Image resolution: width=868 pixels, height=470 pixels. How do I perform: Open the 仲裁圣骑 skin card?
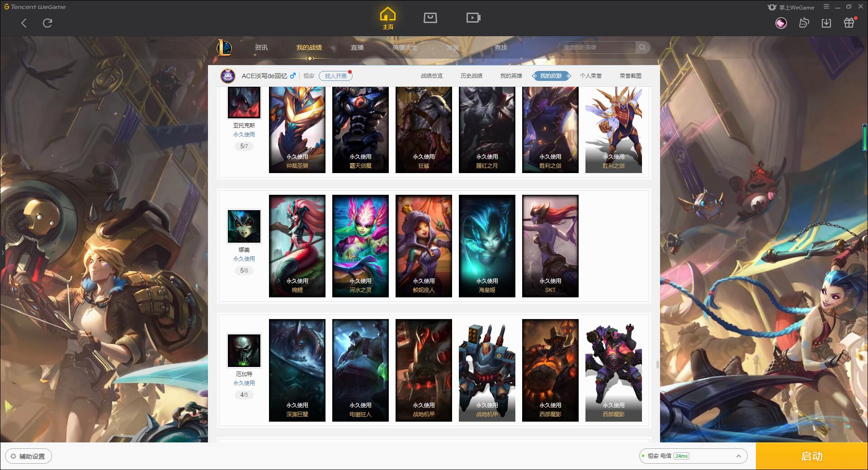click(297, 130)
